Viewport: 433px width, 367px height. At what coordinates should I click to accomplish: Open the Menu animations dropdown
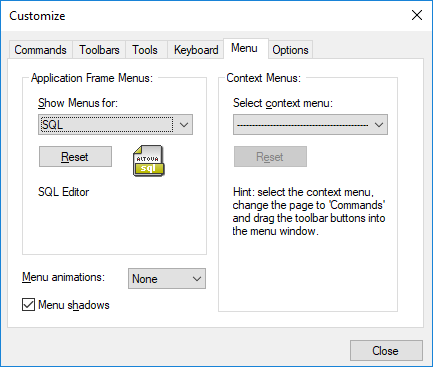coord(167,279)
